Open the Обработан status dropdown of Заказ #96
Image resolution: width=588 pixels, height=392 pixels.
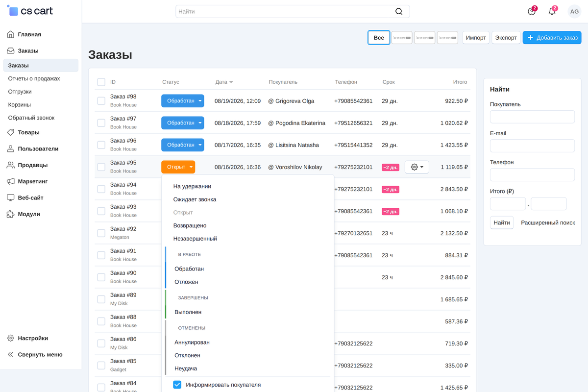point(183,145)
